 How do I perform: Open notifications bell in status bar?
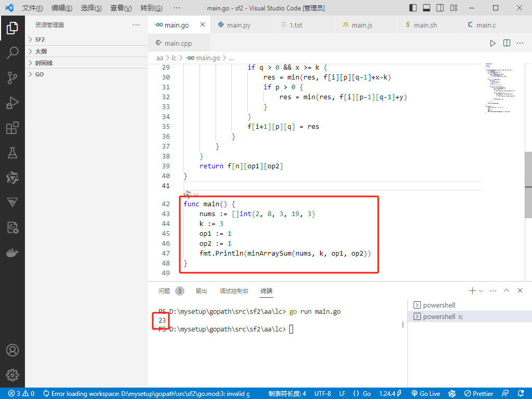click(x=521, y=394)
